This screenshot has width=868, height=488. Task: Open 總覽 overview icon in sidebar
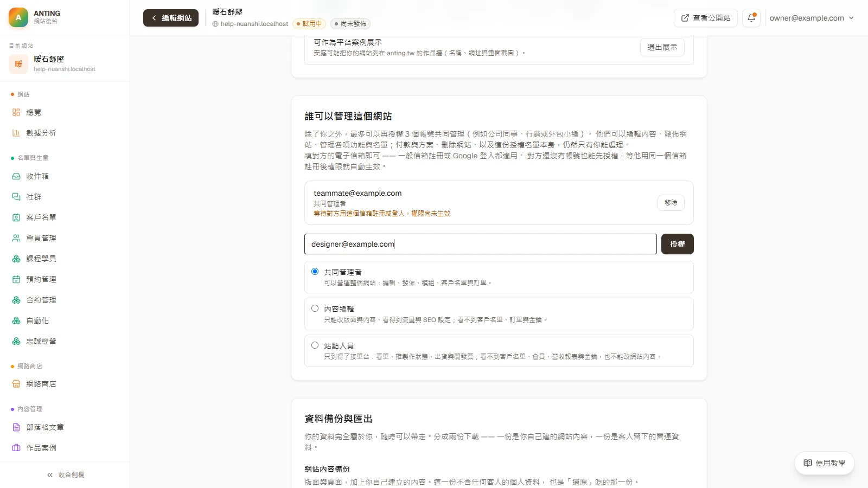tap(16, 112)
